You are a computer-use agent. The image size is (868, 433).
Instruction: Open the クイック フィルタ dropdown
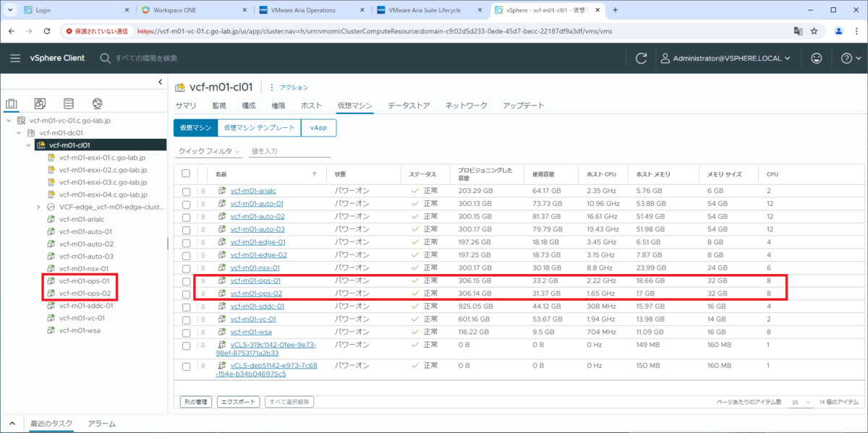tap(209, 151)
